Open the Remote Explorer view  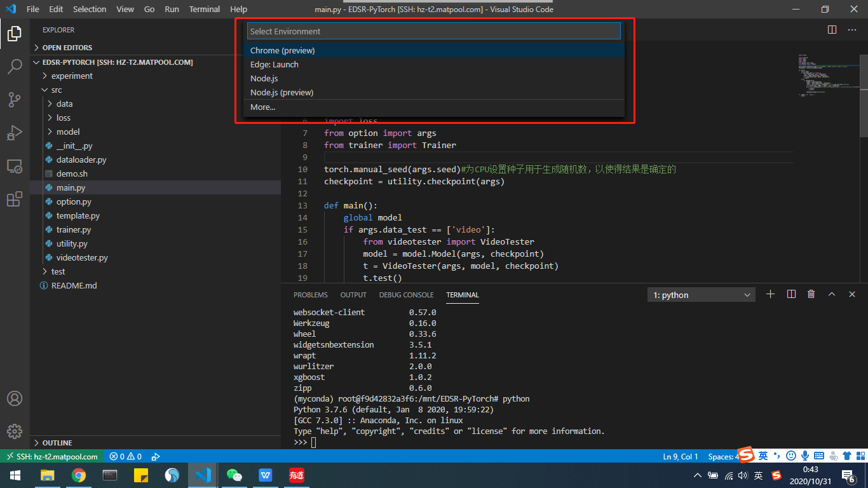point(15,166)
